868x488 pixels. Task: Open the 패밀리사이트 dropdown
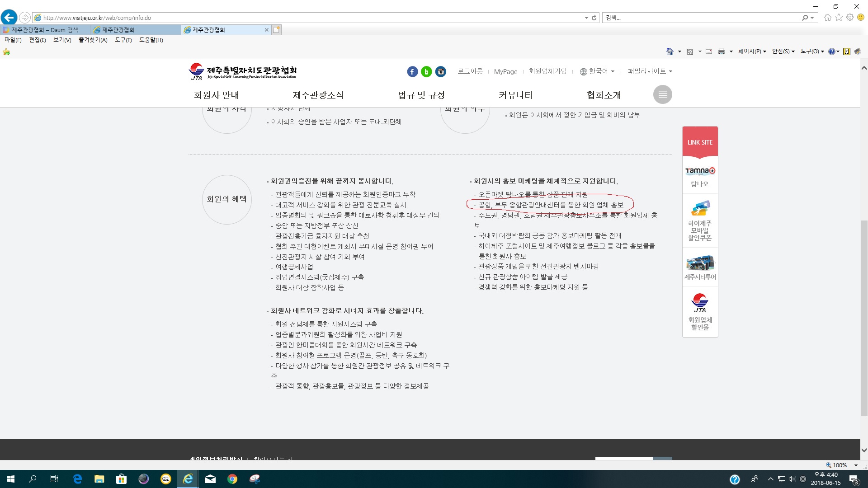coord(649,71)
